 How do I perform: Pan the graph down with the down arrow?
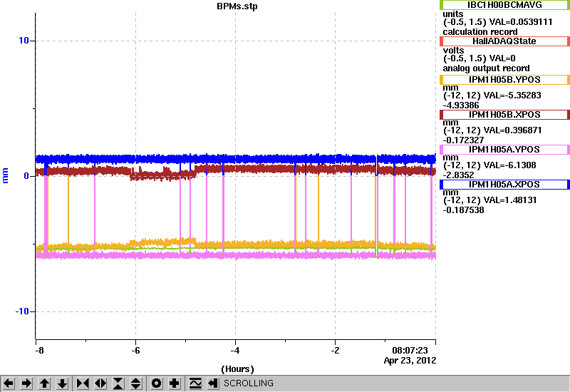tap(62, 383)
